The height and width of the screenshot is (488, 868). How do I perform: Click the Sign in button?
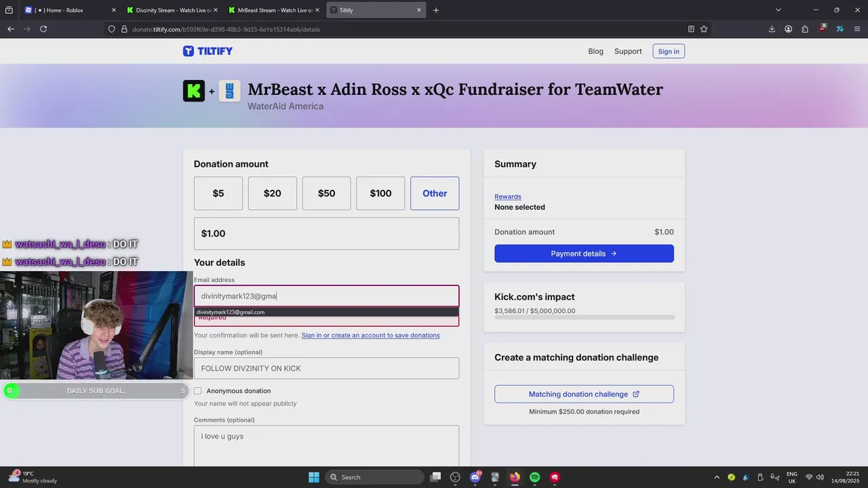coord(669,52)
